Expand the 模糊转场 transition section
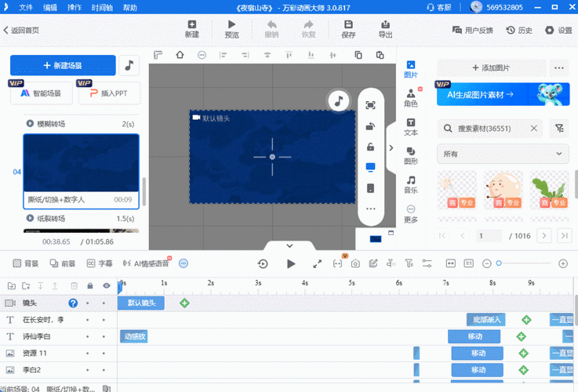 pos(30,124)
